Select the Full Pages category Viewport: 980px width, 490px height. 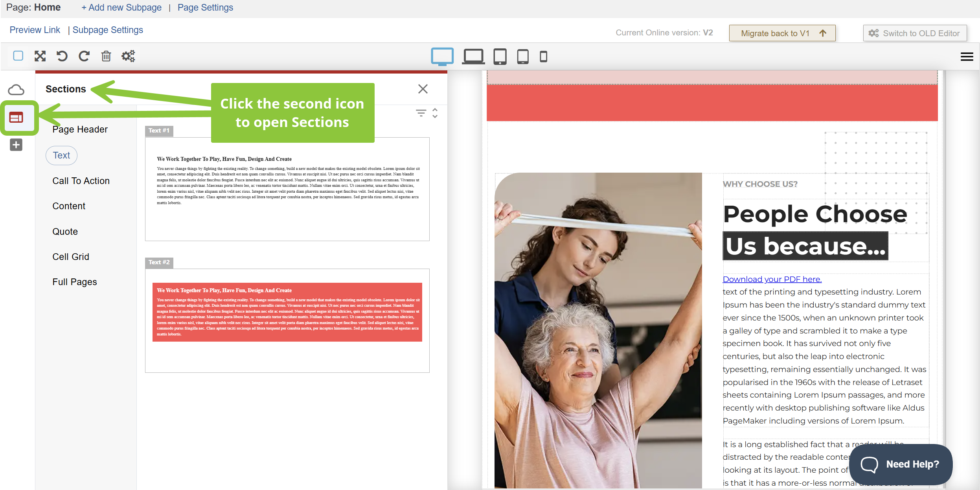click(x=74, y=282)
